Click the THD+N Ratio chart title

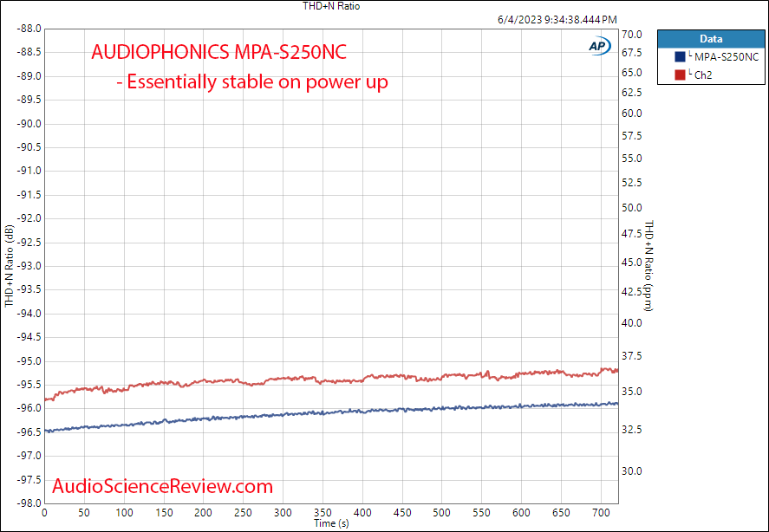tap(331, 6)
